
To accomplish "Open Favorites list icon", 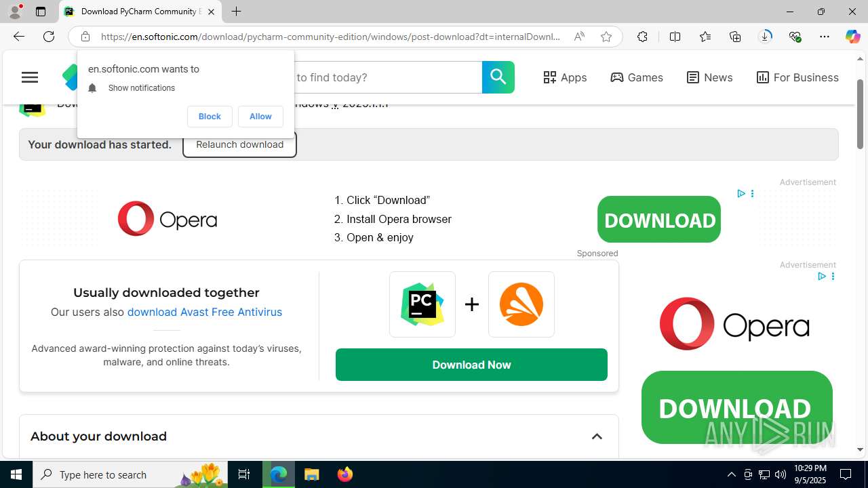I will tap(705, 37).
